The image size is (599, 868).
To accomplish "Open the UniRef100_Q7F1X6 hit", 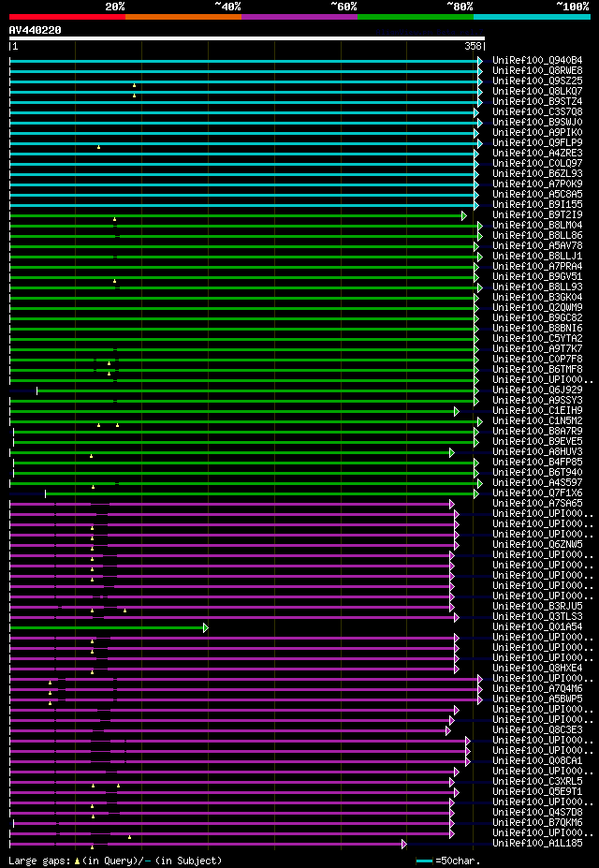I will tap(537, 493).
